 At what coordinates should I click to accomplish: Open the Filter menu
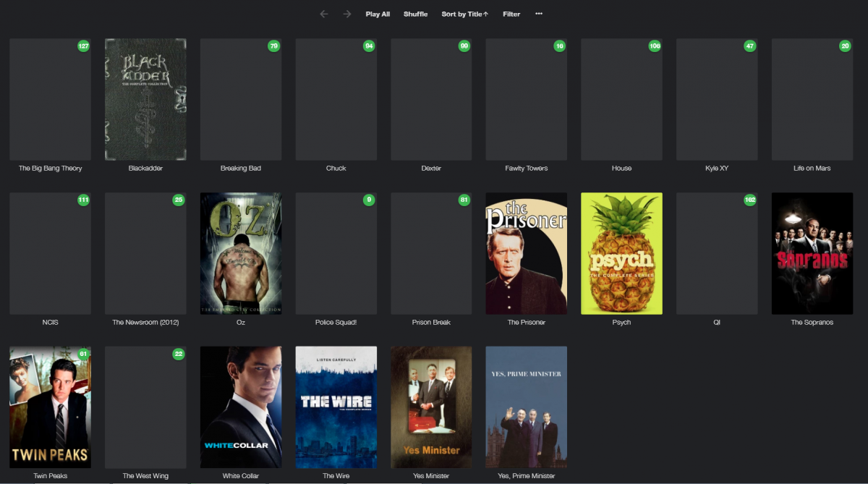[x=511, y=14]
